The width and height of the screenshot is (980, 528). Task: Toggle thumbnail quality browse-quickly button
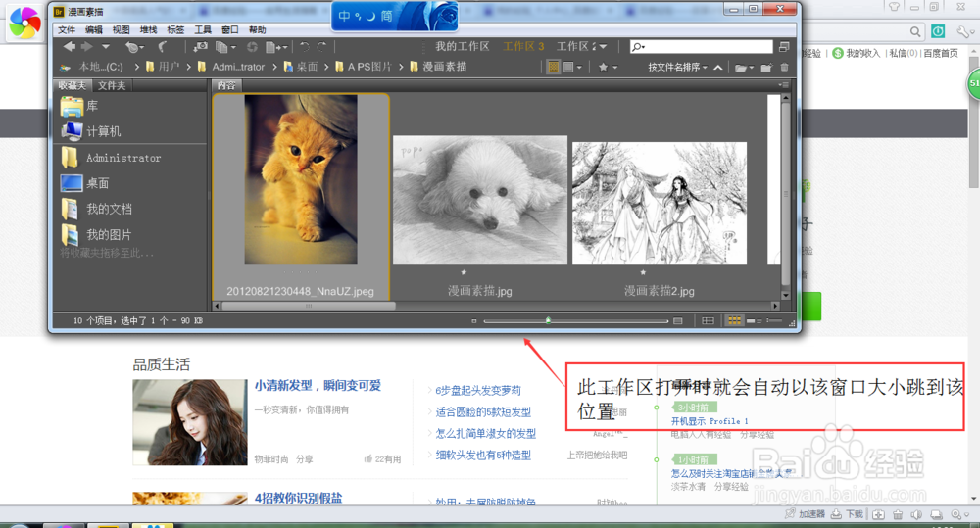553,67
